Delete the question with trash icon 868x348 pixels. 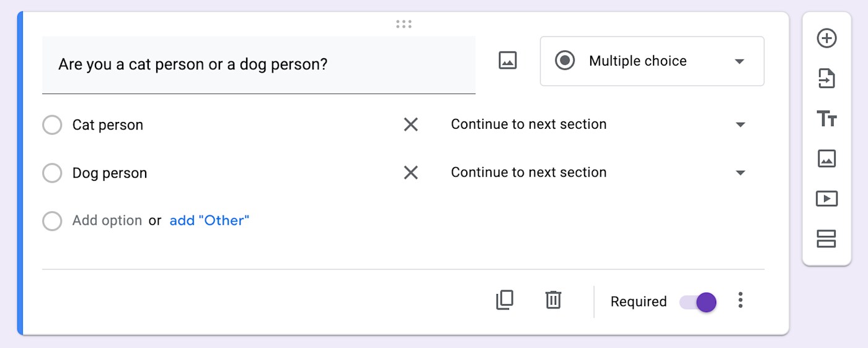[553, 300]
